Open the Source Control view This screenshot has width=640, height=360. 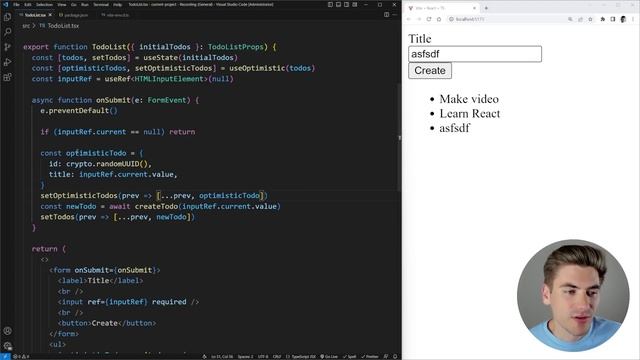(7, 47)
